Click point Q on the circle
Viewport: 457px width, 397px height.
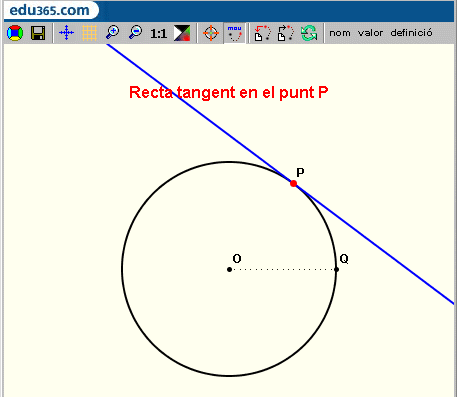pyautogui.click(x=336, y=269)
